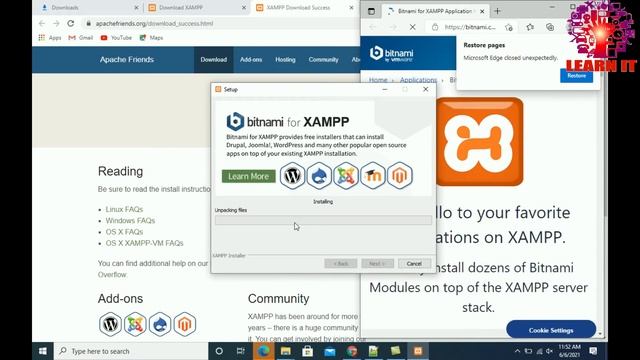Show hidden system tray icons
Screen dimensions: 640x360
click(x=517, y=351)
